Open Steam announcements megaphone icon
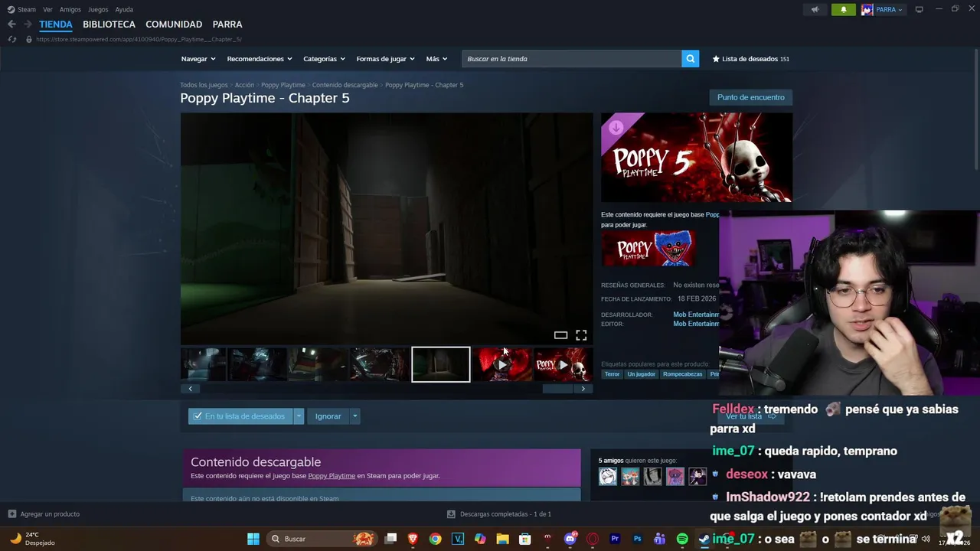Viewport: 980px width, 551px height. [815, 9]
